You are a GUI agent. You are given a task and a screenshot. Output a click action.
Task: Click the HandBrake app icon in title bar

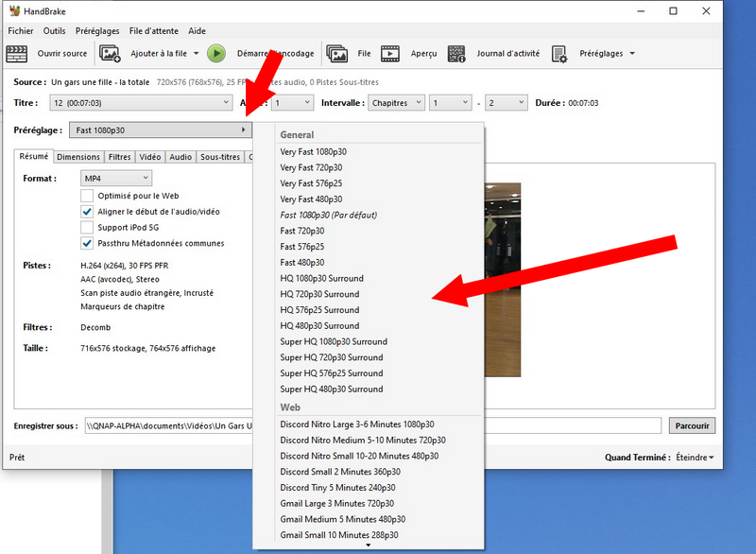click(x=12, y=11)
